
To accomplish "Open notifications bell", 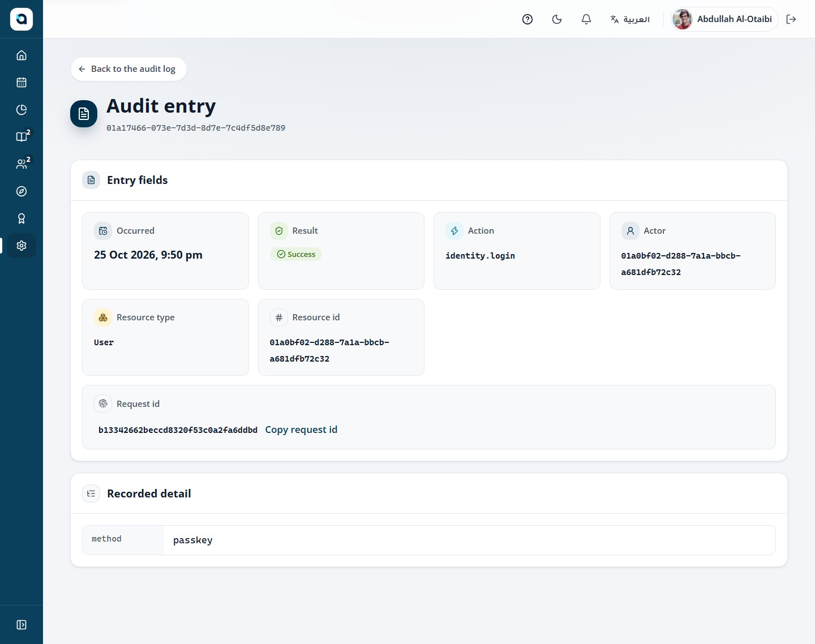I will [x=586, y=19].
